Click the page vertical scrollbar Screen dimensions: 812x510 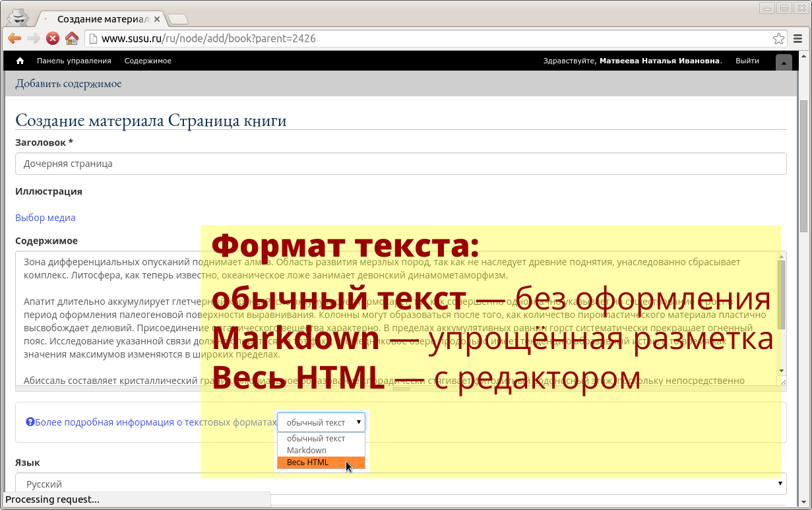(803, 165)
